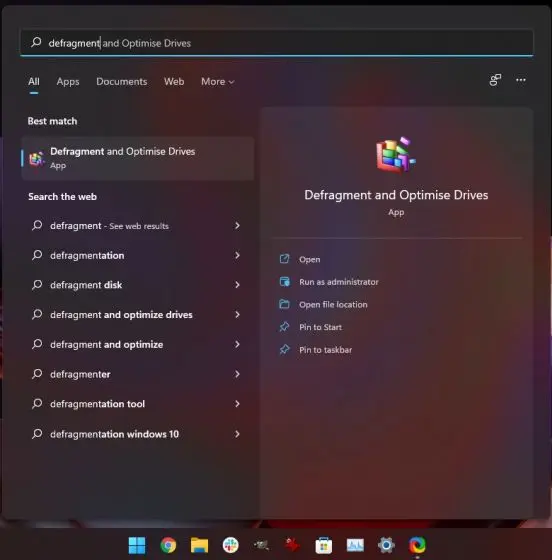This screenshot has width=552, height=560.
Task: Switch to the Documents filter tab
Action: (121, 82)
